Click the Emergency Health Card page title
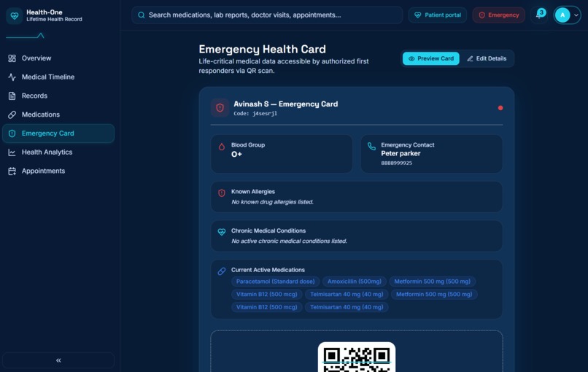Viewport: 588px width, 372px height. point(262,49)
